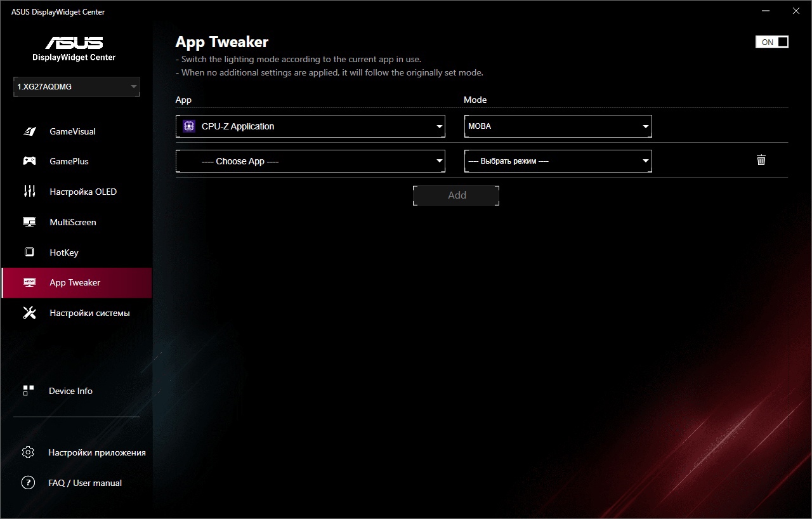Click the FAQ question mark icon
The width and height of the screenshot is (812, 519).
click(x=28, y=483)
